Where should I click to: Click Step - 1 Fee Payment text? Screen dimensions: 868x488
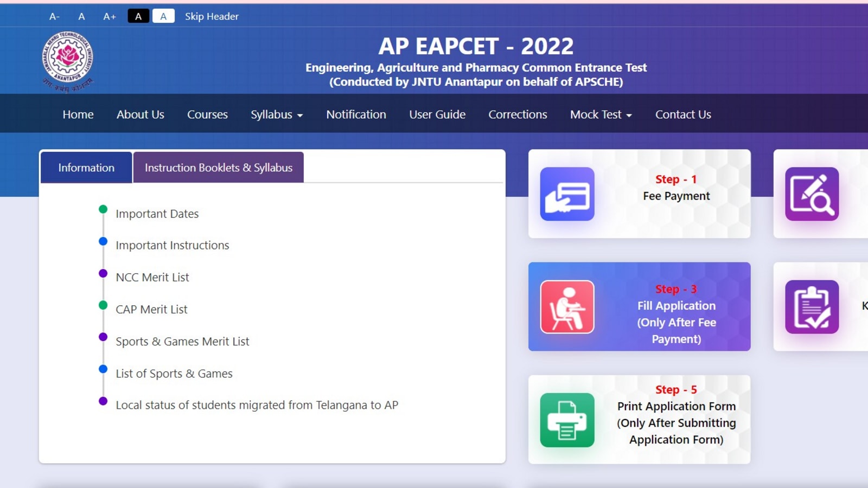click(676, 188)
